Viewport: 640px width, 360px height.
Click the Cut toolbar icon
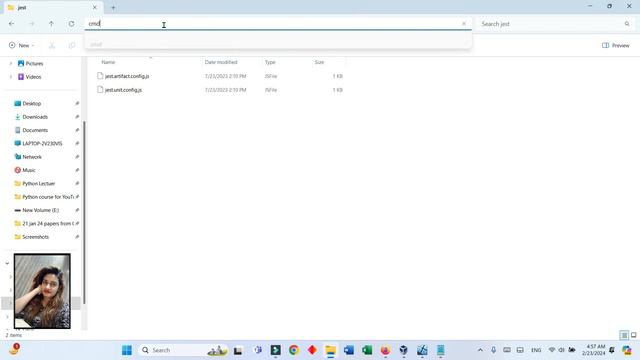[x=52, y=45]
